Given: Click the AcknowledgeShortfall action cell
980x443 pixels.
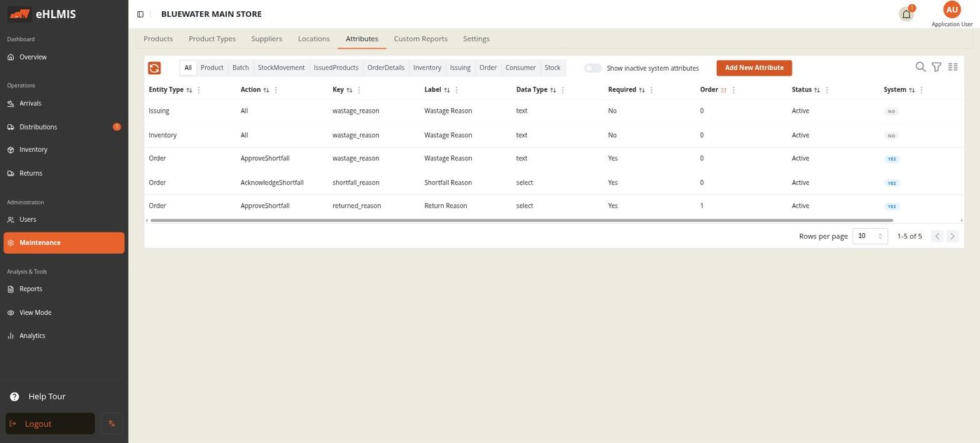Looking at the screenshot, I should point(272,183).
